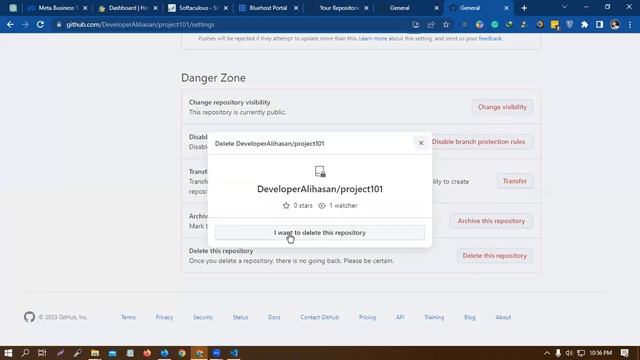The width and height of the screenshot is (640, 360).
Task: Click the shield extension icon
Action: (569, 24)
